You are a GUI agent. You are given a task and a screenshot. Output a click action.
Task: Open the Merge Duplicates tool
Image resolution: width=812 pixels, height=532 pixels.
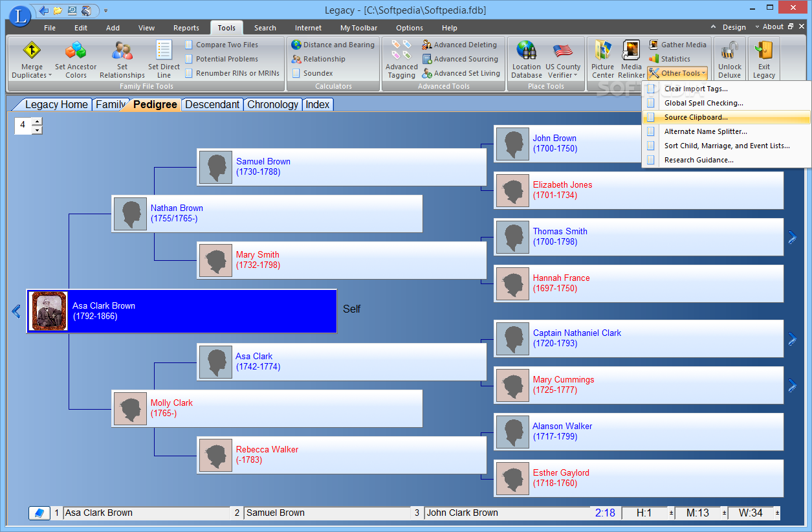pos(32,60)
